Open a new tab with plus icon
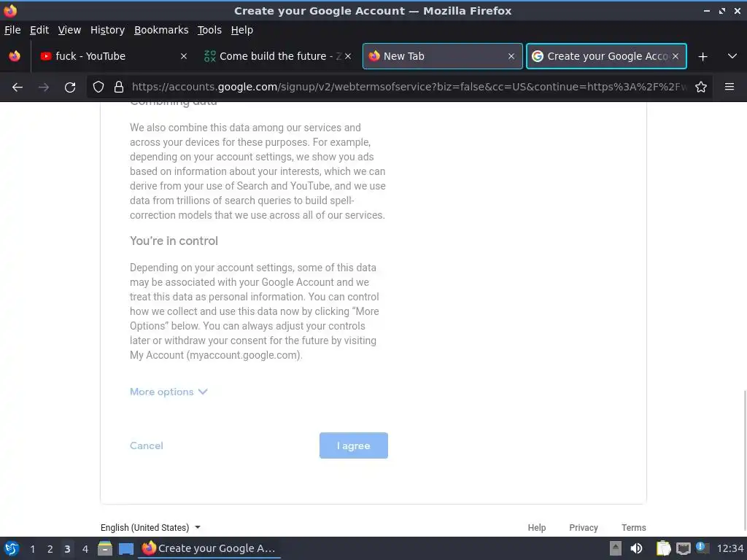 coord(703,57)
